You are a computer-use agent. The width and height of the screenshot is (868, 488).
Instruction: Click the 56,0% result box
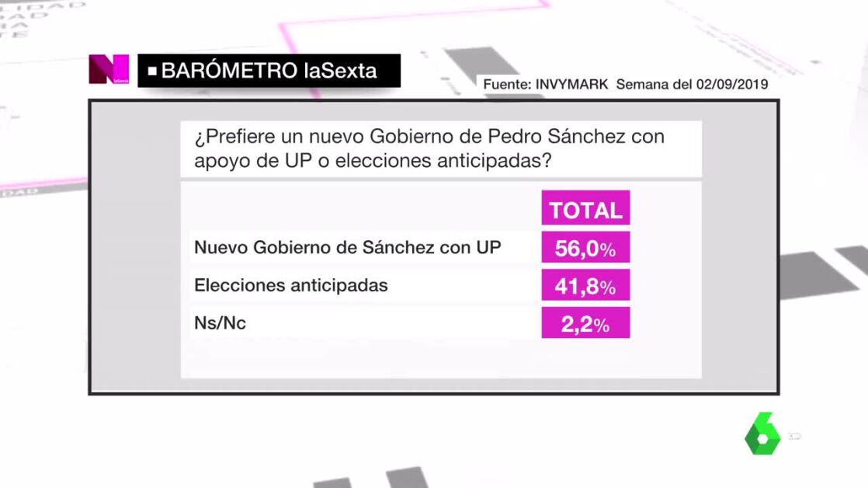coord(585,248)
